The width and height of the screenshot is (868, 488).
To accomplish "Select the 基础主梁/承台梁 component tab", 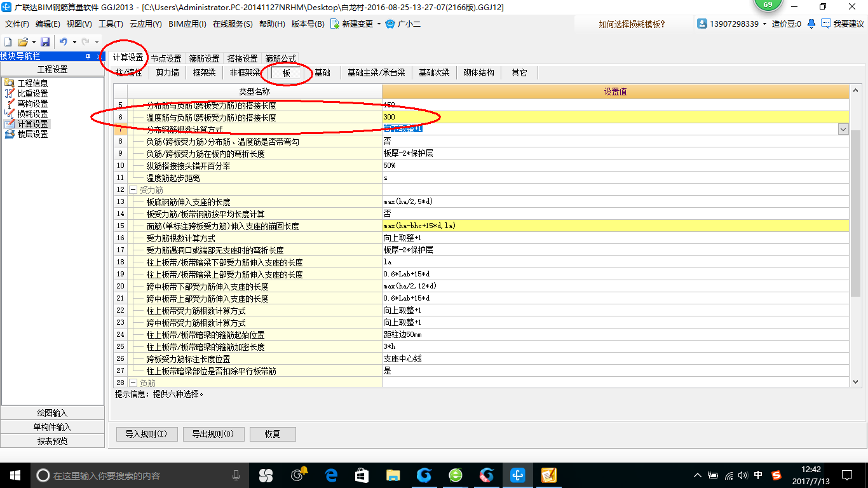I will (376, 72).
